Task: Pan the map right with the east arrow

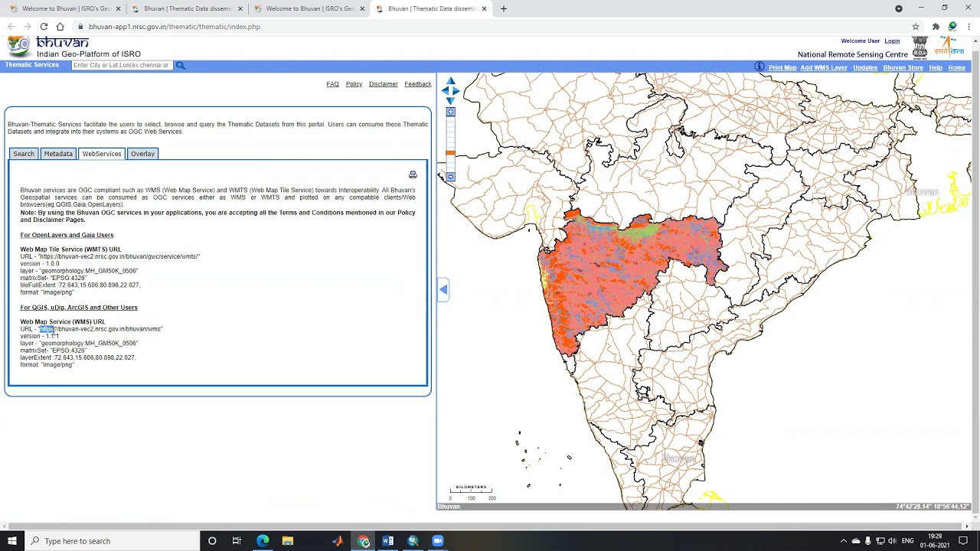Action: 456,91
